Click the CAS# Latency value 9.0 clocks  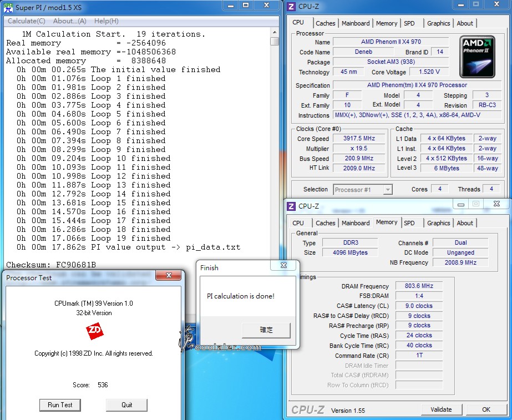[x=419, y=306]
